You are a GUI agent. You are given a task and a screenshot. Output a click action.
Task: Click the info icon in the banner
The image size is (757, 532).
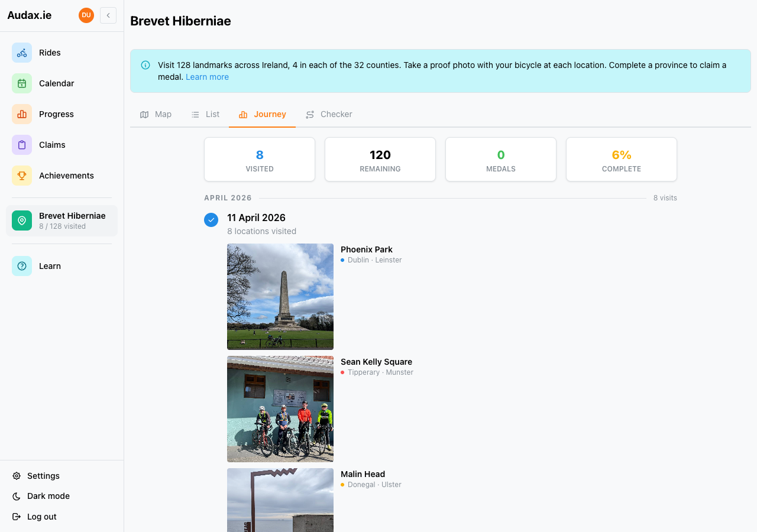tap(145, 65)
